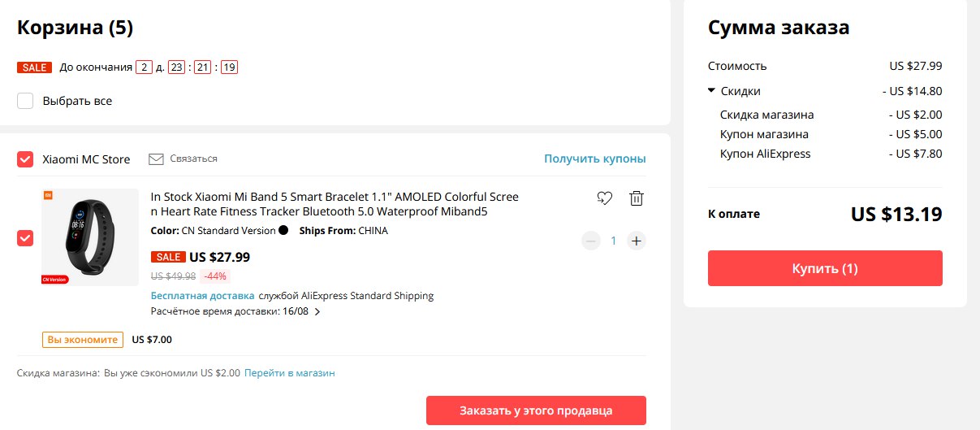The height and width of the screenshot is (430, 980).
Task: Tick the 'Выбрать все' checkbox
Action: pos(25,101)
